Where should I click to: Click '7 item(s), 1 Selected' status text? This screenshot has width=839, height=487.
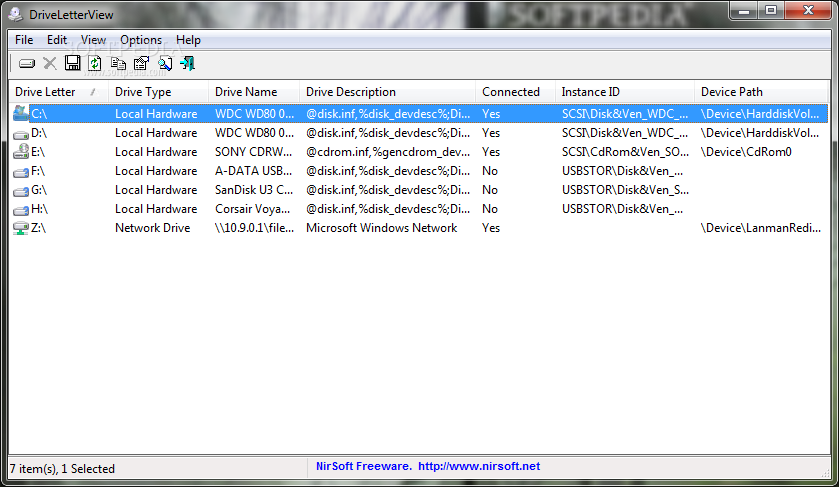click(62, 469)
